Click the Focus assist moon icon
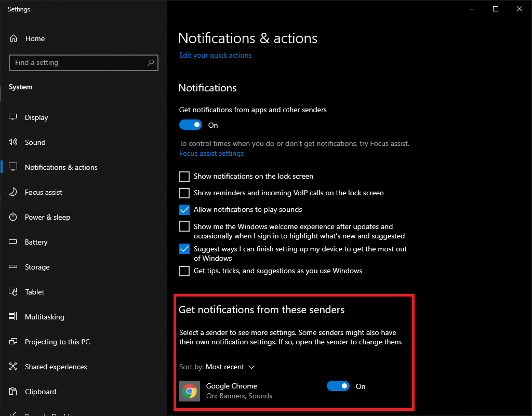 (x=14, y=192)
